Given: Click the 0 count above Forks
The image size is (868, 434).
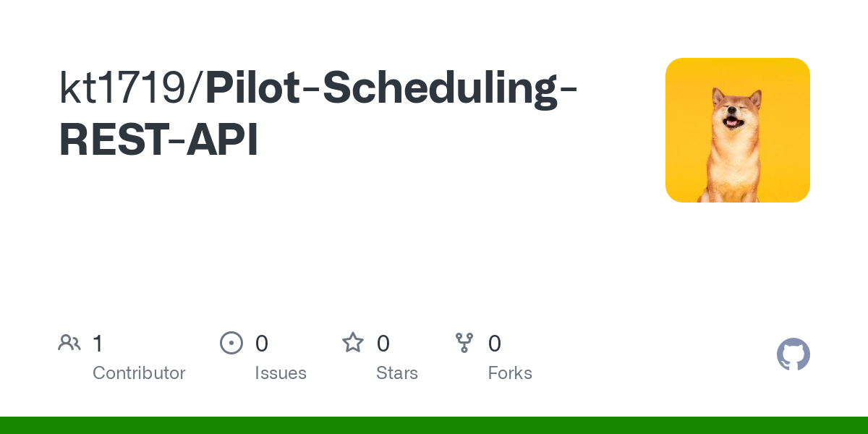Looking at the screenshot, I should [495, 344].
